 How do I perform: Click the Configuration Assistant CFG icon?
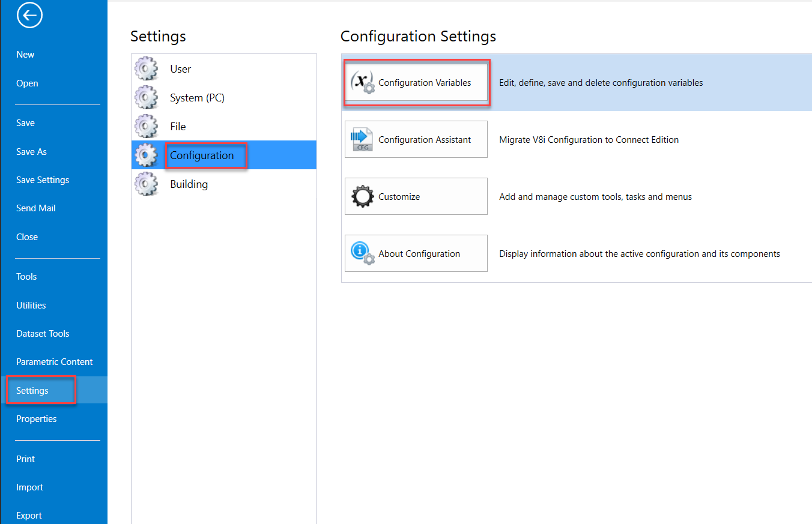(362, 140)
